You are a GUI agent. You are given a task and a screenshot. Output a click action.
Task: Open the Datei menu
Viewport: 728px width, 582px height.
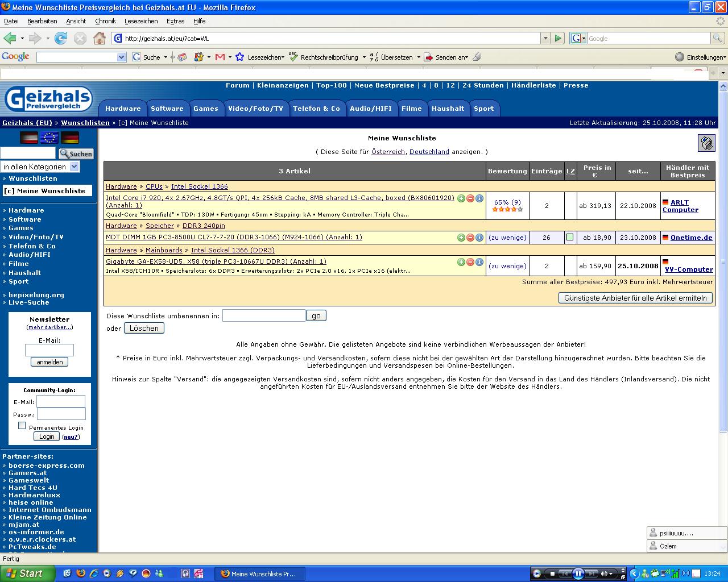coord(11,21)
